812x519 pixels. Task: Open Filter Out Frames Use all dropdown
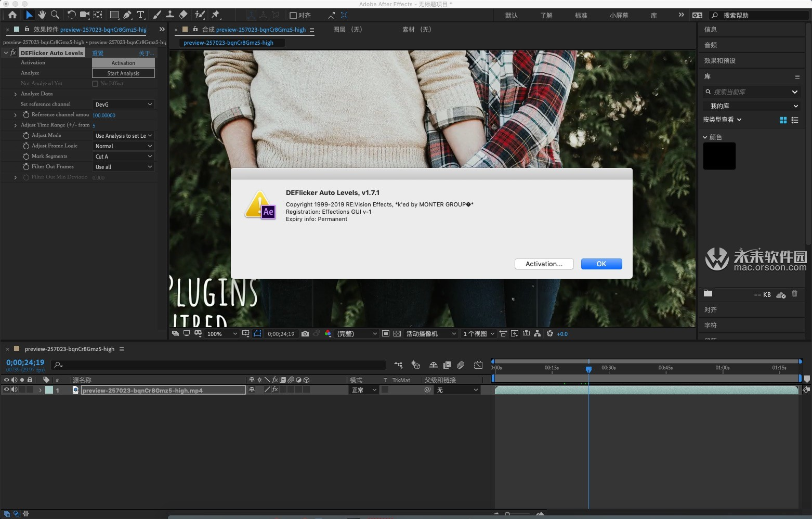[x=123, y=167]
